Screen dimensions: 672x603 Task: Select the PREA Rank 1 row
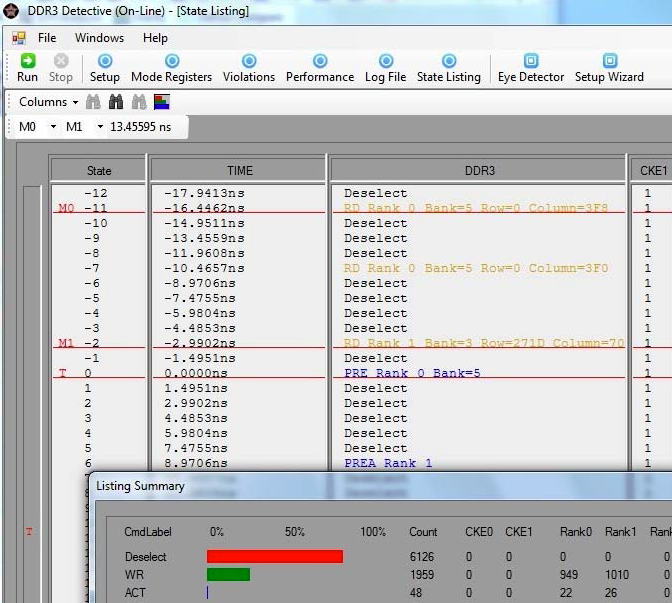pos(388,463)
